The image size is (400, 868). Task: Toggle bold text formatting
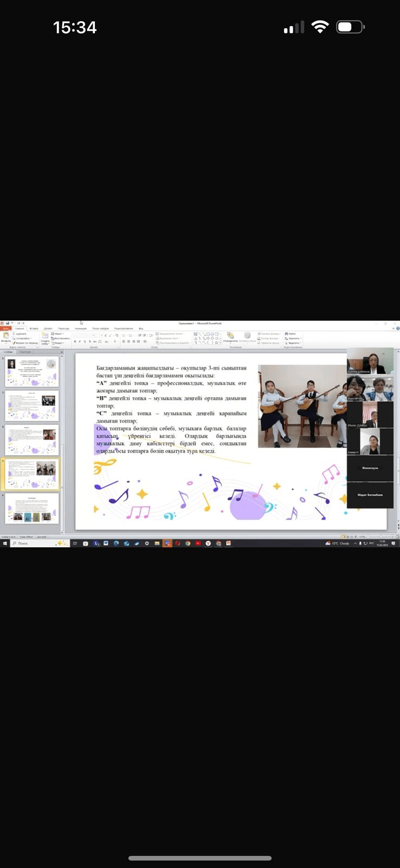tap(75, 342)
